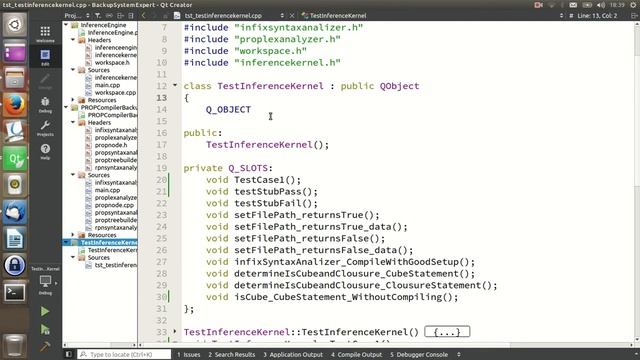640x360 pixels.
Task: Go back in navigation history
Action: click(144, 16)
